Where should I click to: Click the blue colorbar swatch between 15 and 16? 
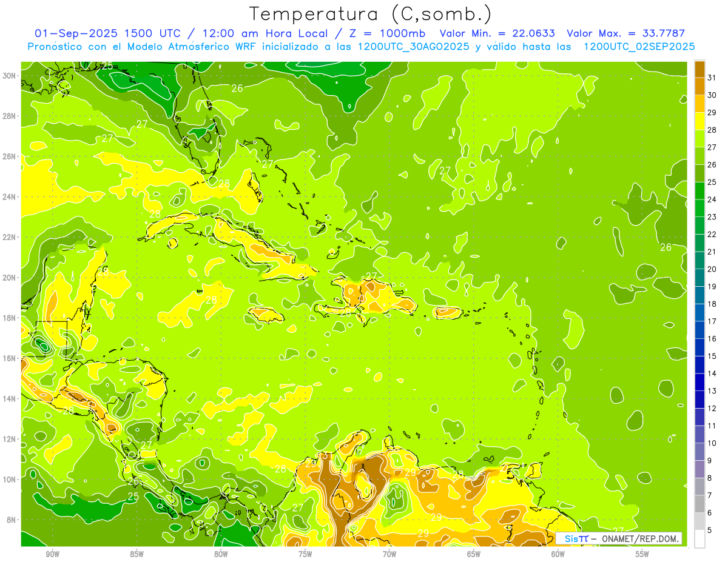699,347
